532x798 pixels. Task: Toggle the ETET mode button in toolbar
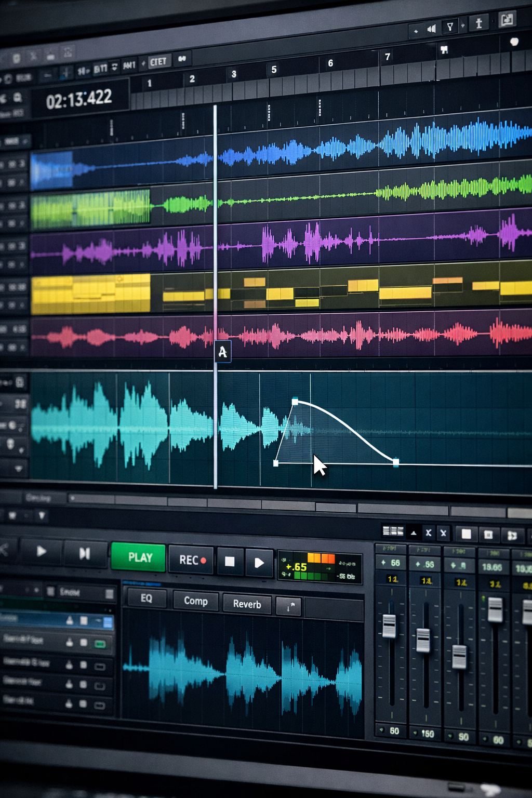(x=158, y=62)
